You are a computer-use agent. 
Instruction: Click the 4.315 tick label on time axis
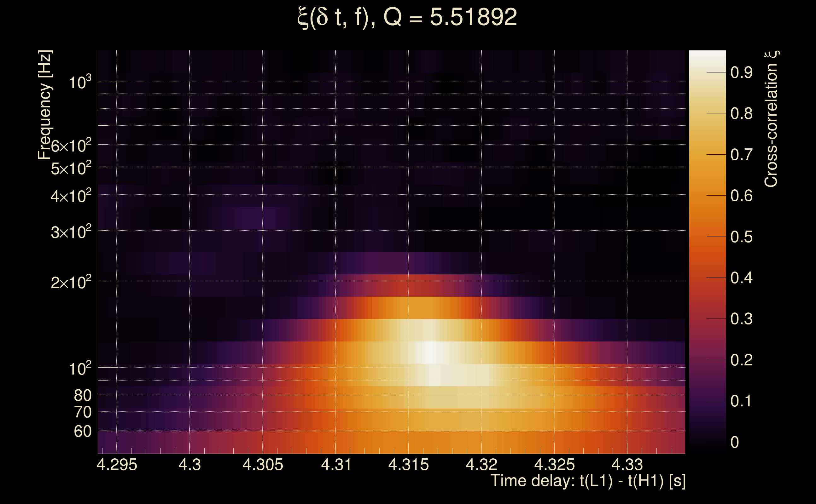point(408,465)
